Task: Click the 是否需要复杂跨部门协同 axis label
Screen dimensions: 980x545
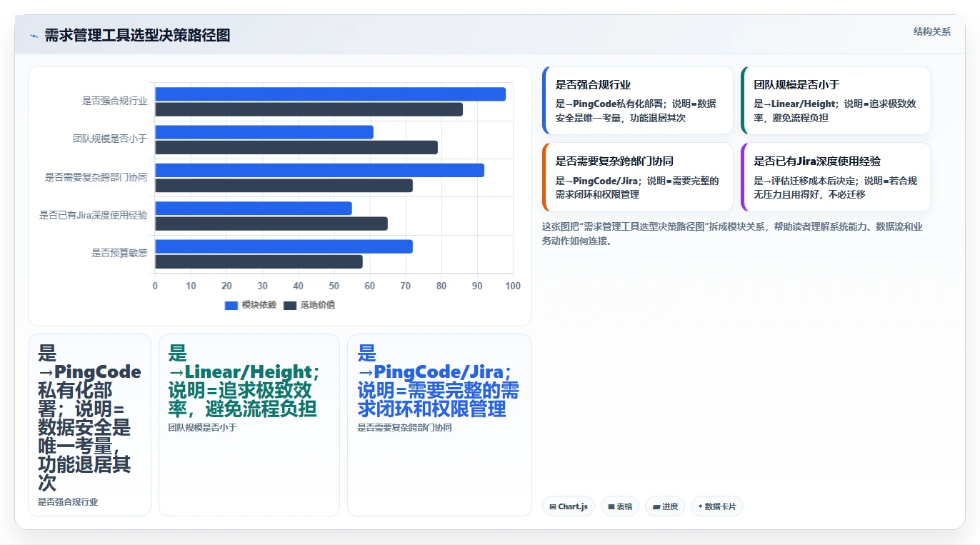Action: point(96,177)
